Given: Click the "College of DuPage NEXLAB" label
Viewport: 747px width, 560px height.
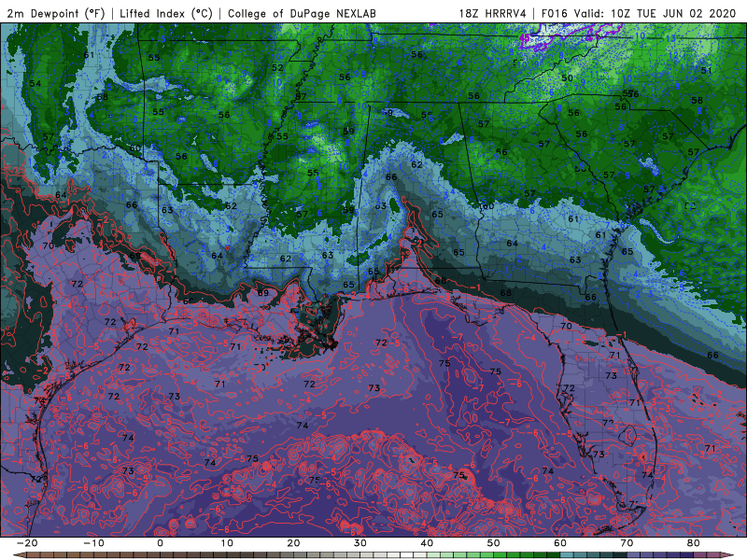Looking at the screenshot, I should click(302, 13).
